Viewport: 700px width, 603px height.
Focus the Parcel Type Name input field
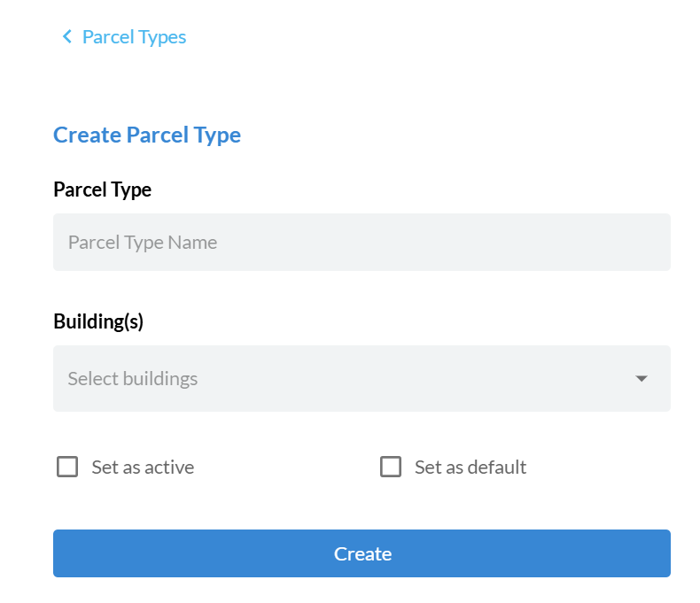(362, 242)
